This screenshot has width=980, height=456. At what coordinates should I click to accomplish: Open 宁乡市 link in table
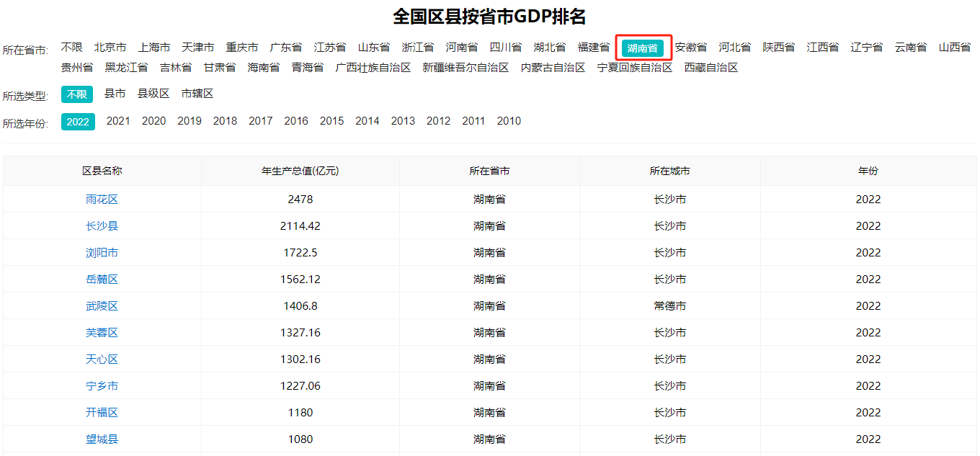coord(102,386)
